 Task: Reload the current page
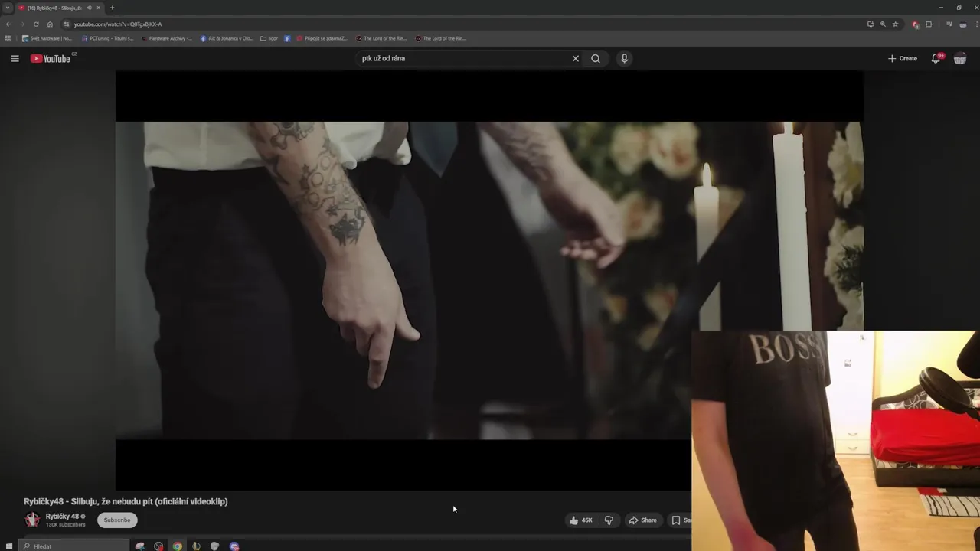pyautogui.click(x=36, y=24)
